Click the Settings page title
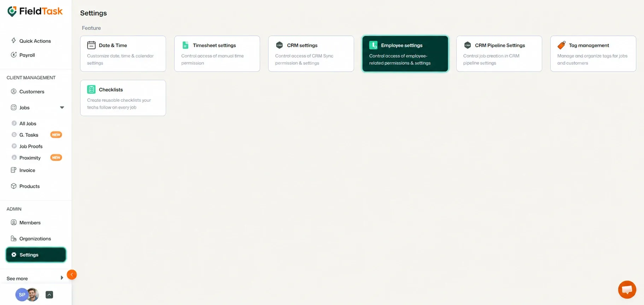 (x=93, y=13)
